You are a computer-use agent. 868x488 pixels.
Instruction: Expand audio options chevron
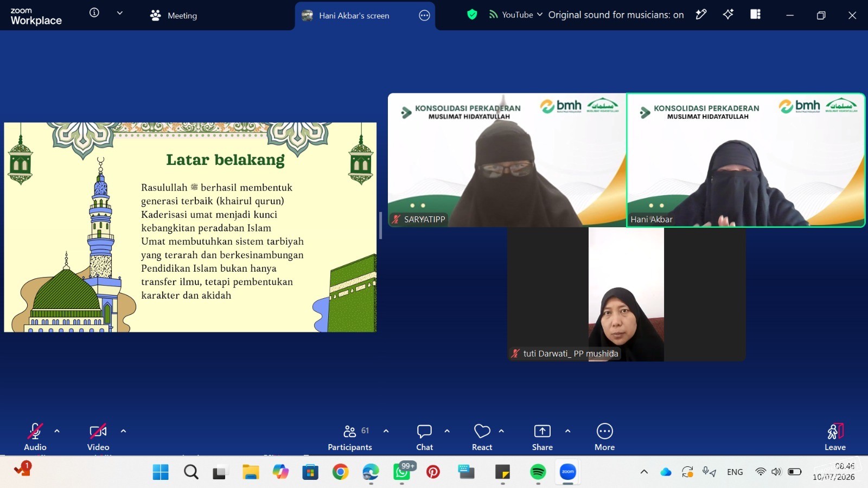pyautogui.click(x=57, y=431)
